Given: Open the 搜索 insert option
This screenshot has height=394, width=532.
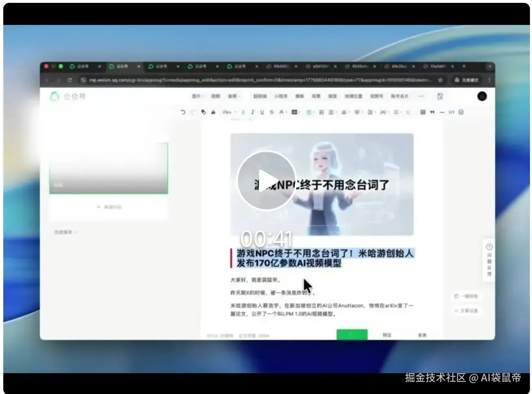Looking at the screenshot, I should click(x=333, y=96).
